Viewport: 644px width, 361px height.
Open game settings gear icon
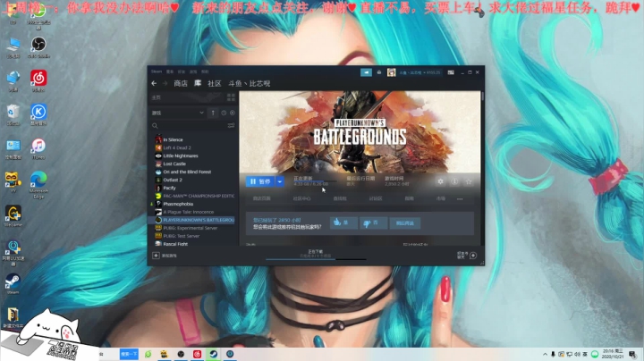(440, 181)
